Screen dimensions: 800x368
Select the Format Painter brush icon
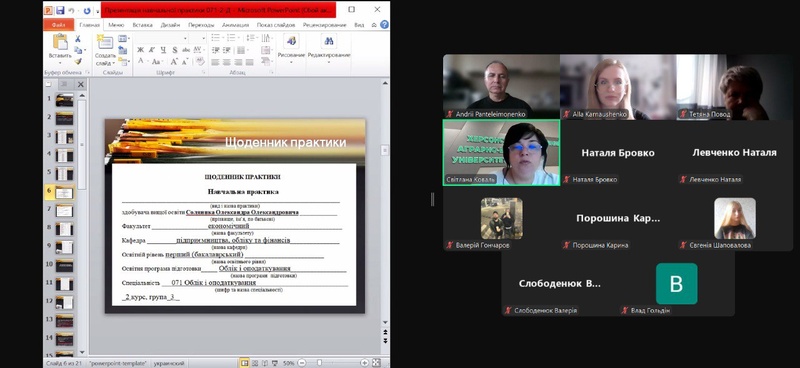tap(78, 61)
